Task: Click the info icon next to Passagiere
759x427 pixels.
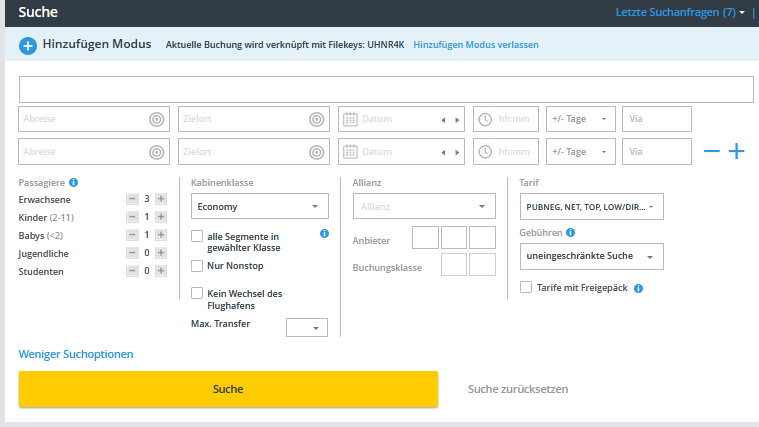Action: tap(74, 183)
